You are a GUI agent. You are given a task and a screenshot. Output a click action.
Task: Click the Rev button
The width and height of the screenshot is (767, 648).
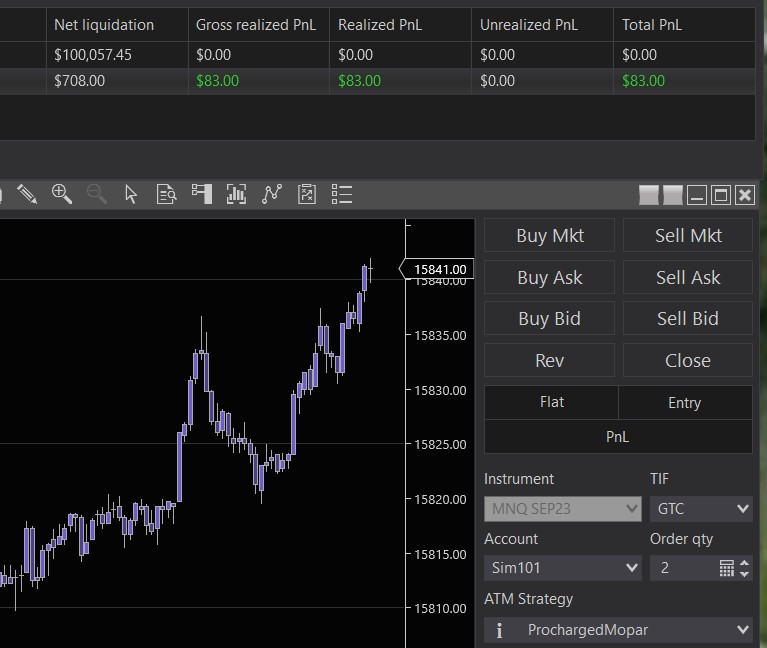pyautogui.click(x=550, y=361)
